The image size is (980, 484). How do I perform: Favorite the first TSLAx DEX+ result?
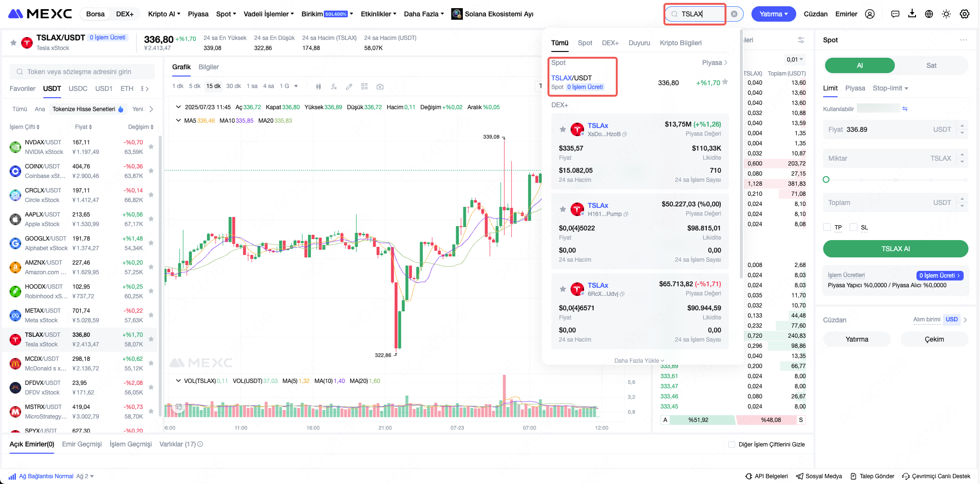pyautogui.click(x=562, y=129)
